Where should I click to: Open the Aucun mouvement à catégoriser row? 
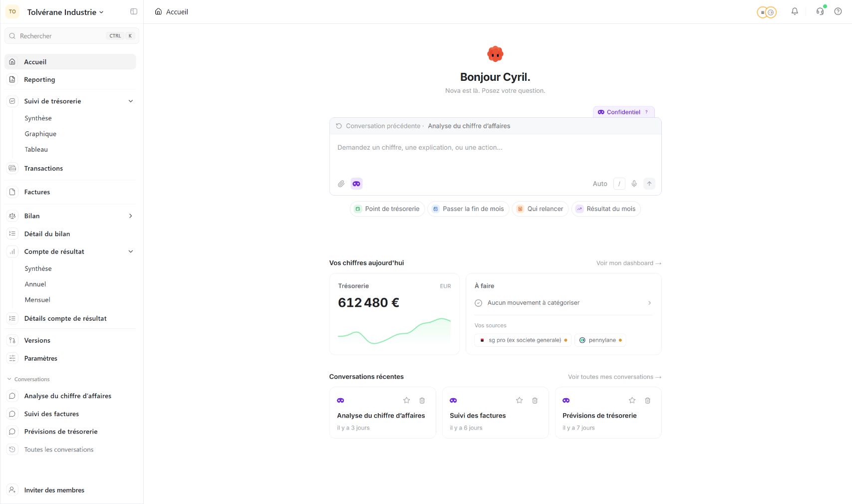click(563, 303)
